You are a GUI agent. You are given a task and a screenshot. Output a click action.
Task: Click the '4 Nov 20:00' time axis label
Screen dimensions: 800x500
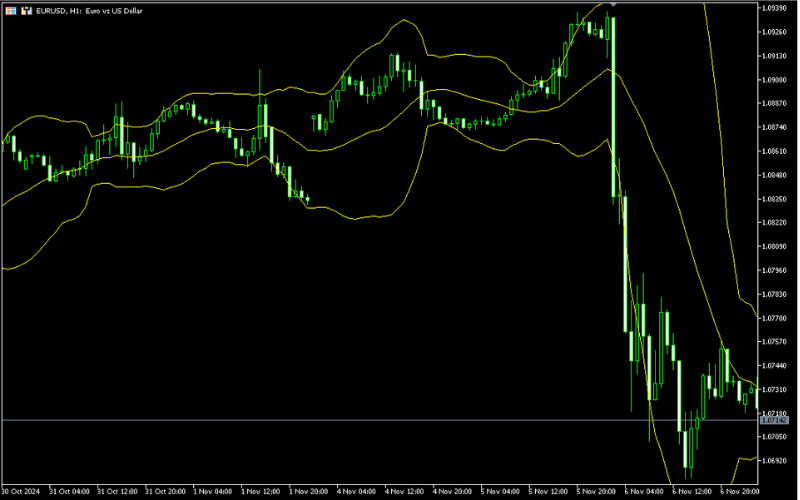pos(453,492)
